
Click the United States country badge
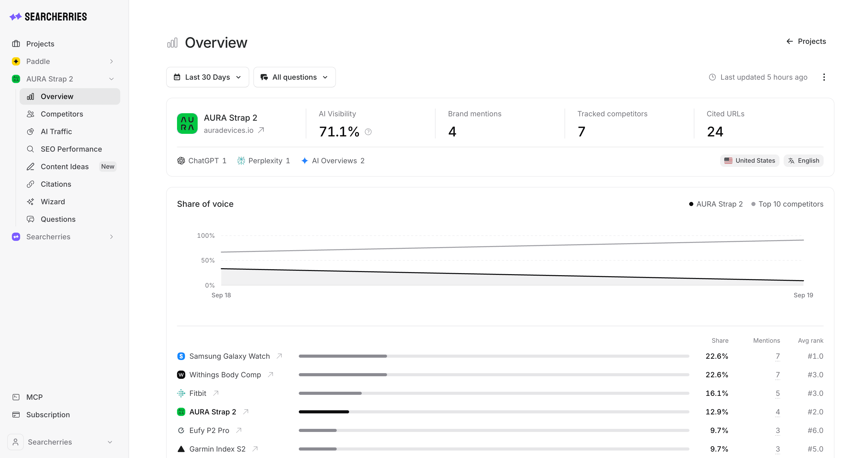[750, 161]
